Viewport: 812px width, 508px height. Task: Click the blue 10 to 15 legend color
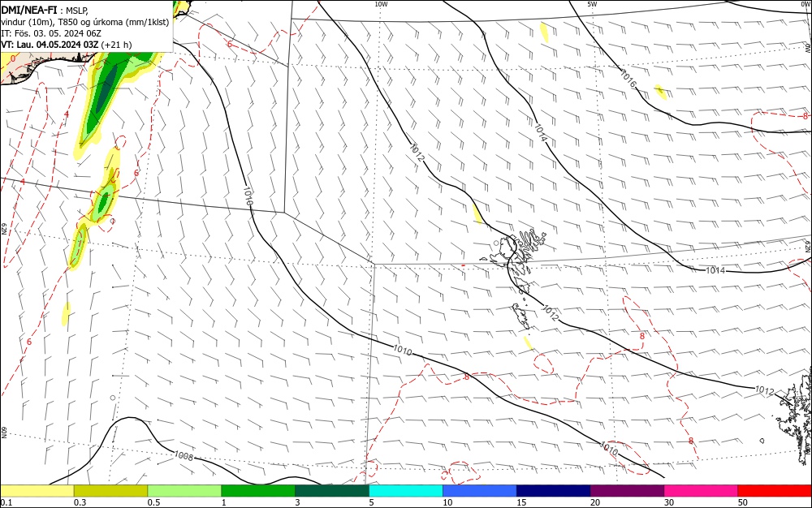480,491
